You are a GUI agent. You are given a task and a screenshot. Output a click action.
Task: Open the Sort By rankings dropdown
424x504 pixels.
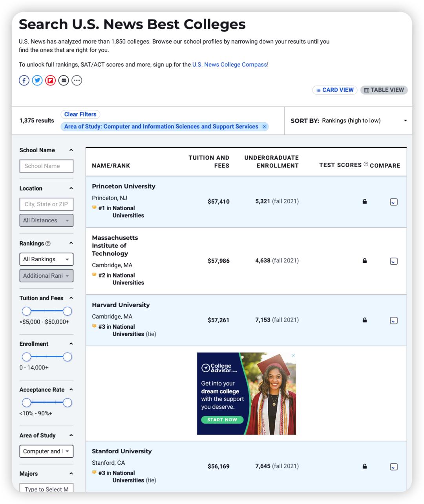364,121
